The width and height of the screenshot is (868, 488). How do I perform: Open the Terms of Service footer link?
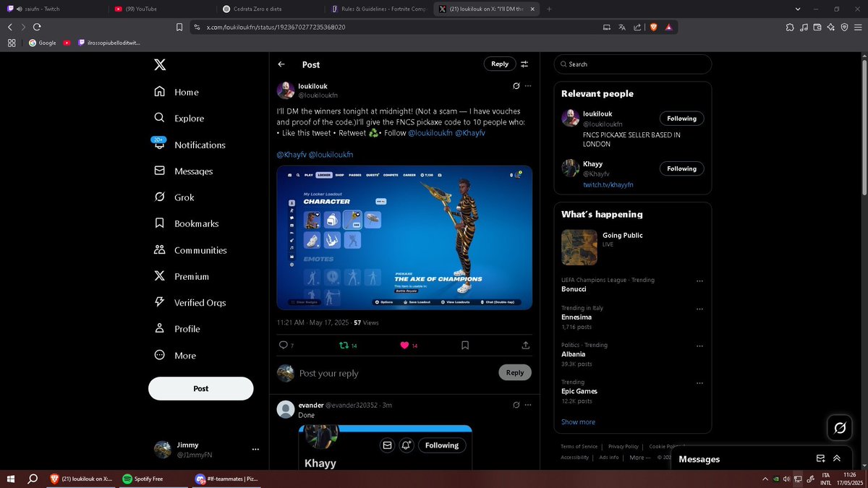(579, 447)
